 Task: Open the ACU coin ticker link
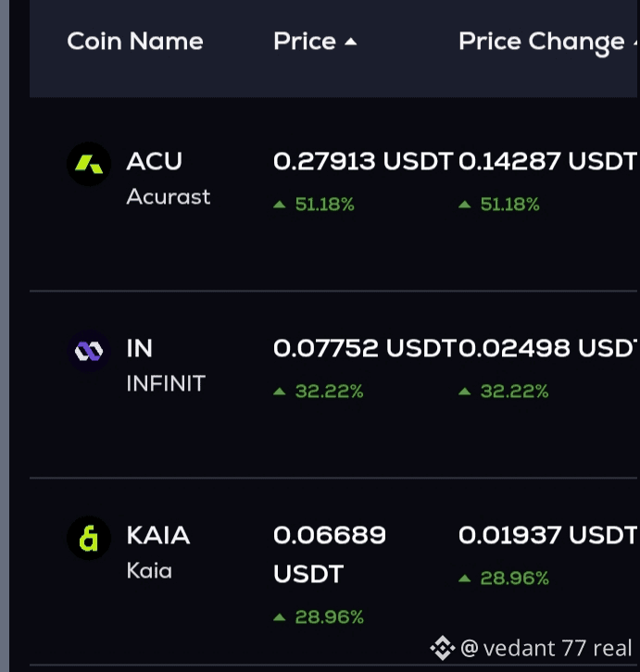point(155,161)
